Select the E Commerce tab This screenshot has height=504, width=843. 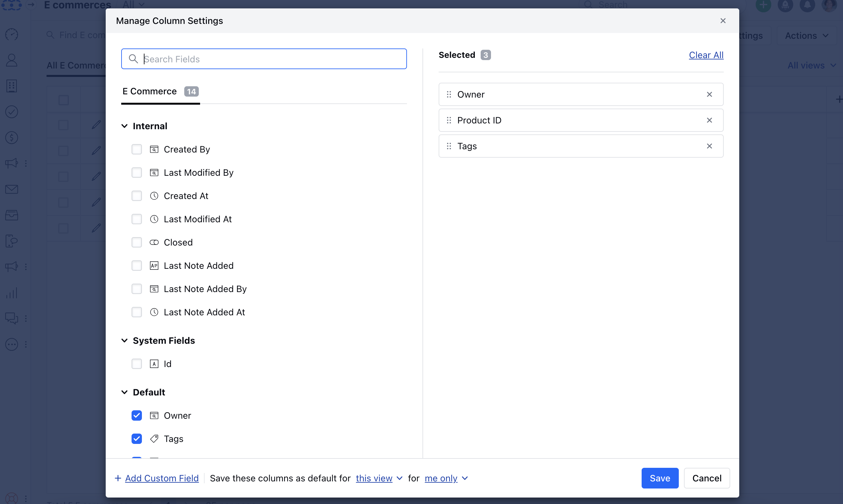[x=160, y=91]
